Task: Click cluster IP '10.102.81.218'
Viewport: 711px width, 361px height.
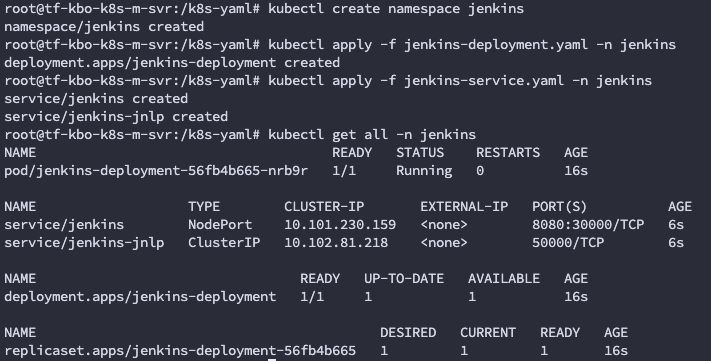Action: 336,243
